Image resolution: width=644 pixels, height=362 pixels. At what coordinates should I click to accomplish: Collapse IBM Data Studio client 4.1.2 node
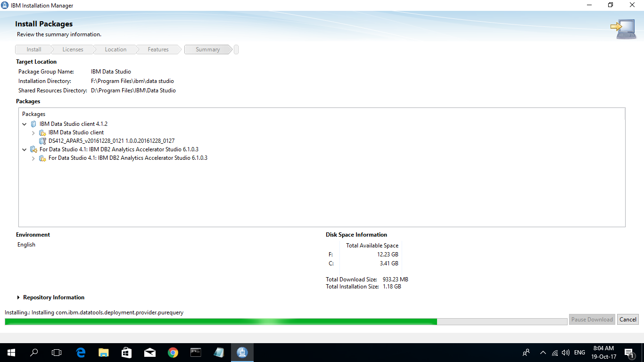click(25, 124)
